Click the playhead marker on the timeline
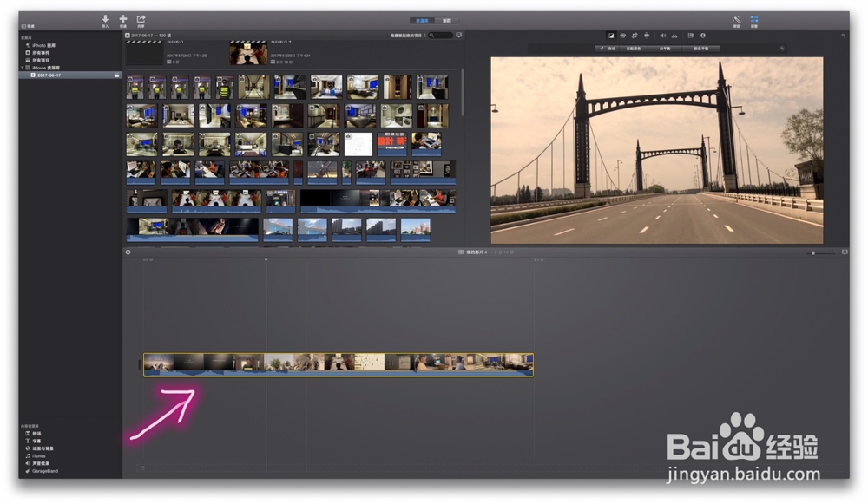 point(266,259)
